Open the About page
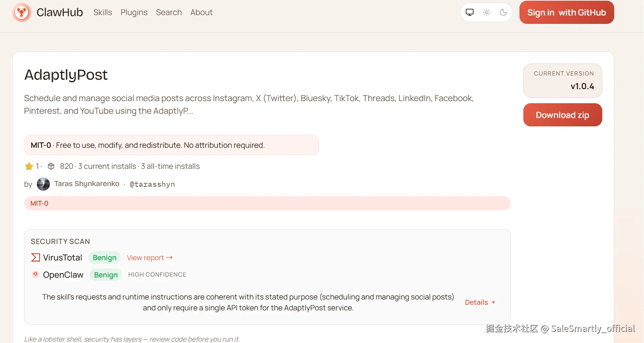The height and width of the screenshot is (343, 644). pyautogui.click(x=201, y=12)
